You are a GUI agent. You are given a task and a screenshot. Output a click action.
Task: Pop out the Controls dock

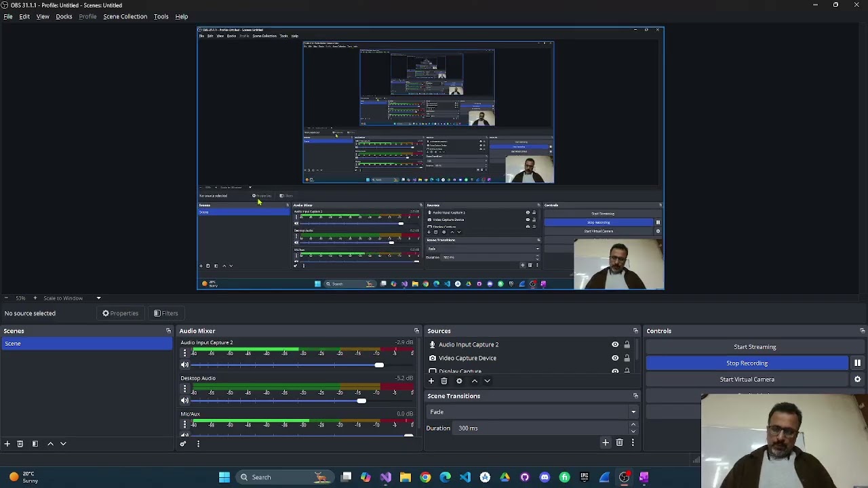tap(862, 331)
